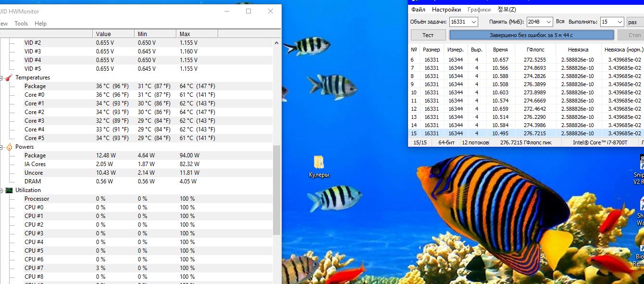Screen dimensions: 644x284
Task: Click the 1.160 V max value for VID #3
Action: [188, 52]
